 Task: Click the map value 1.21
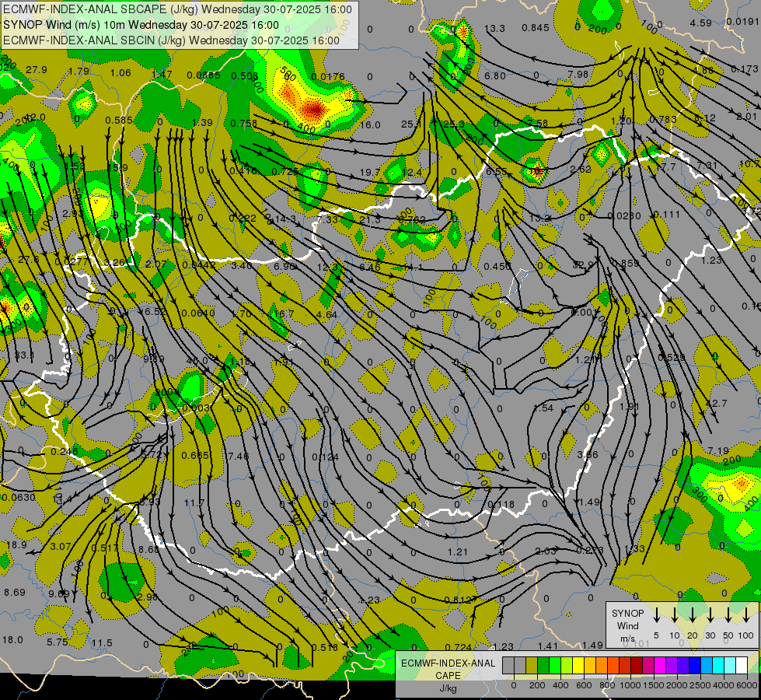click(458, 551)
